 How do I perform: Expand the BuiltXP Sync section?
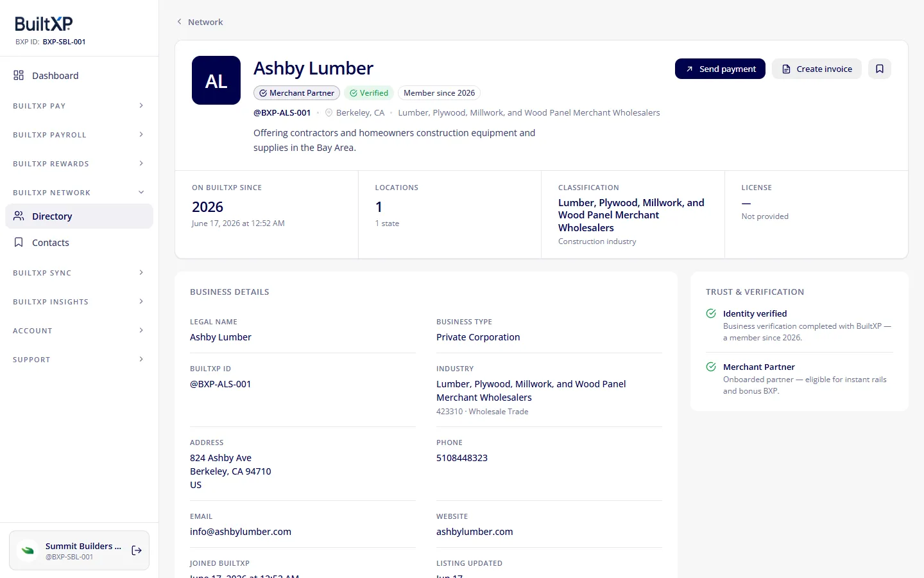pos(79,273)
